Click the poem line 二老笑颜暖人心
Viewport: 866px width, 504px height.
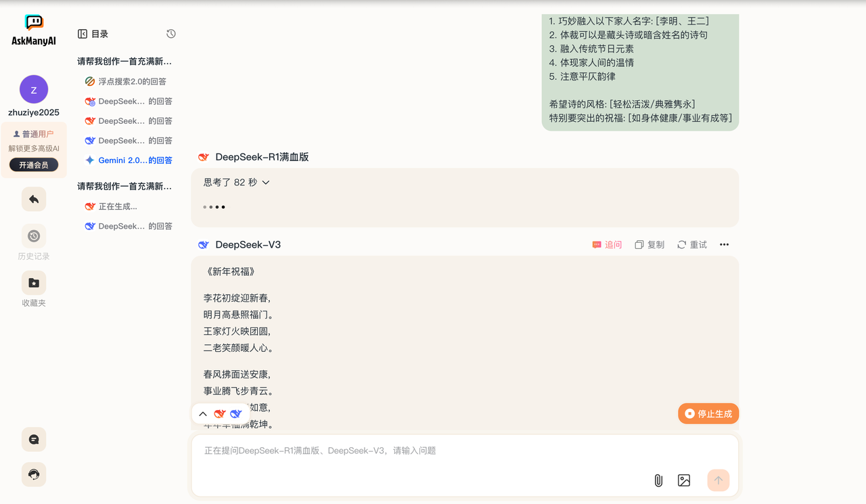point(238,348)
